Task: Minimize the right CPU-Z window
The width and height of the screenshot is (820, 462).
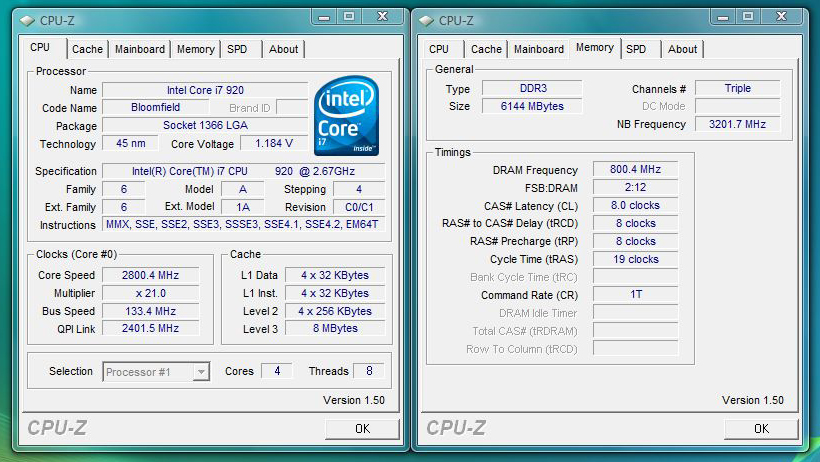Action: pyautogui.click(x=723, y=17)
